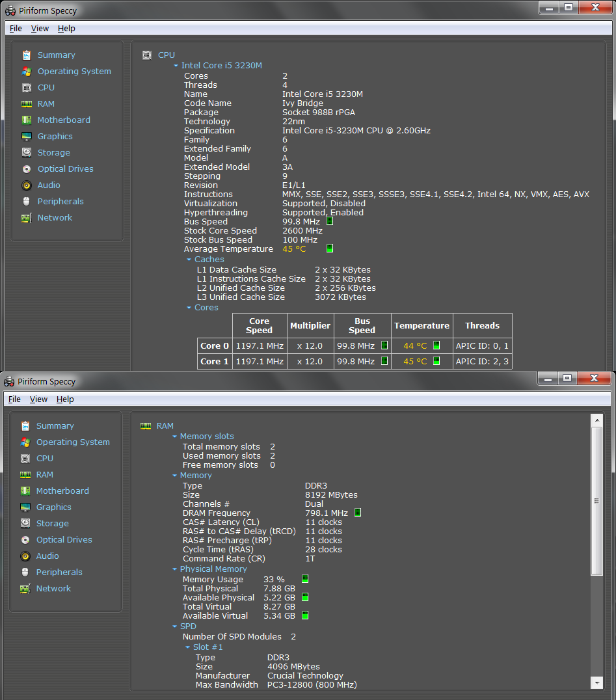The width and height of the screenshot is (616, 700).
Task: Click the Peripherals mouse icon in the CPU window
Action: (x=26, y=202)
